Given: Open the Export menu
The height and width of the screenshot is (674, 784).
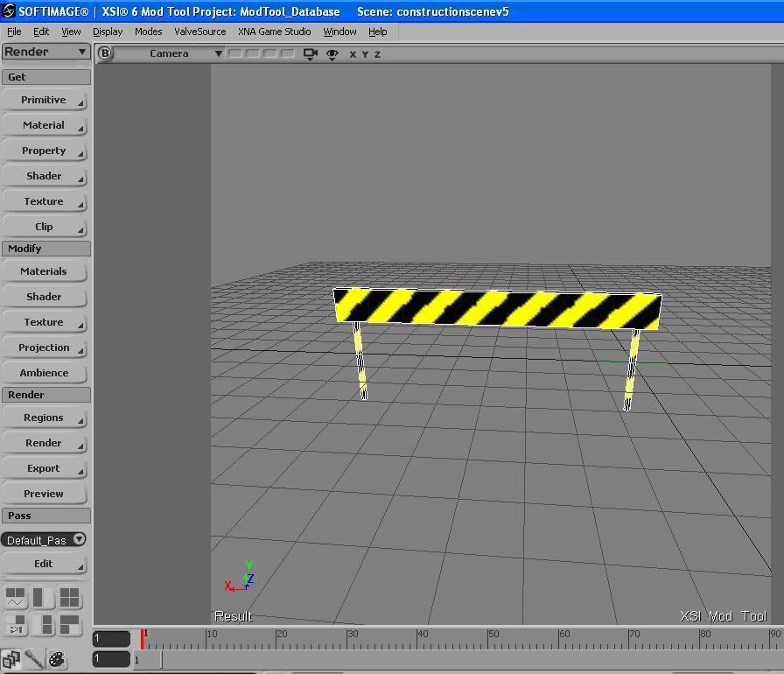Looking at the screenshot, I should pyautogui.click(x=45, y=468).
